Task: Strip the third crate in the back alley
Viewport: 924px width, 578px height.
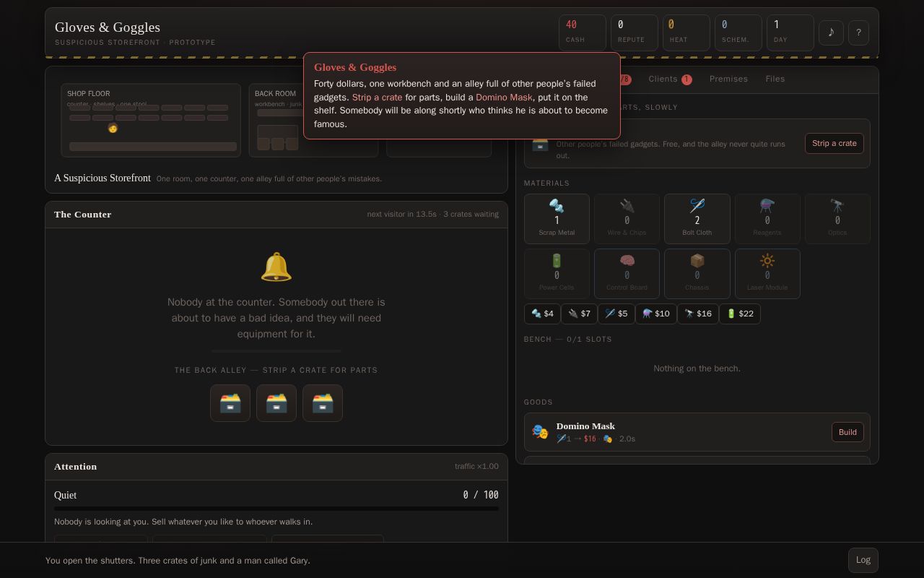Action: click(x=323, y=403)
